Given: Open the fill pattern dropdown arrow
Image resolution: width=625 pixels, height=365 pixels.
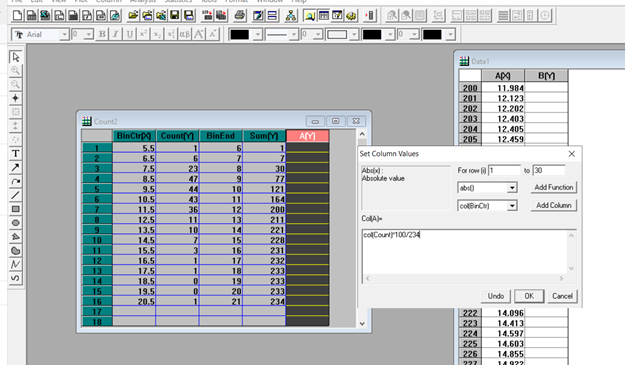Looking at the screenshot, I should [354, 35].
